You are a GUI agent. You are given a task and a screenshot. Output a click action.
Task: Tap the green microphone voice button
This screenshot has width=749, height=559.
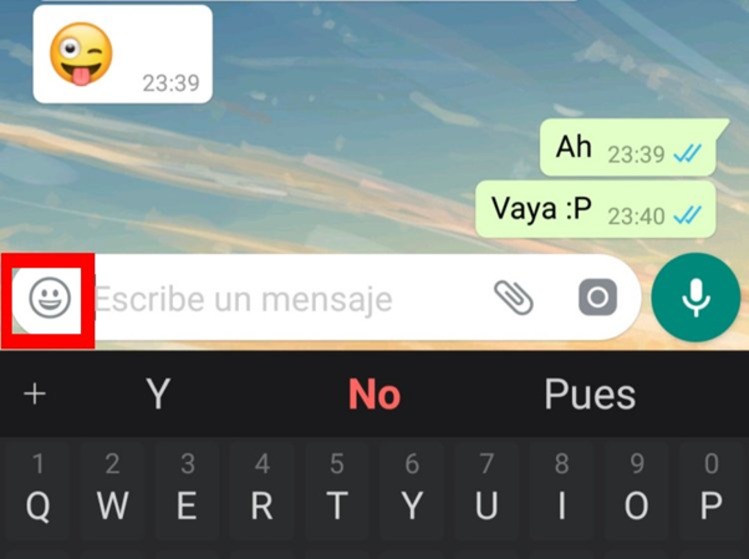click(x=696, y=297)
